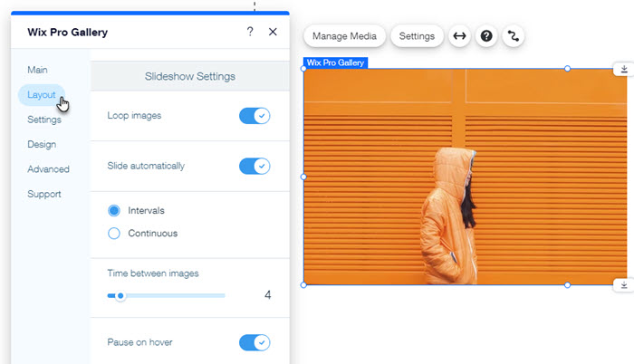Open the stretch gallery arrows icon
The image size is (634, 364).
pos(459,36)
